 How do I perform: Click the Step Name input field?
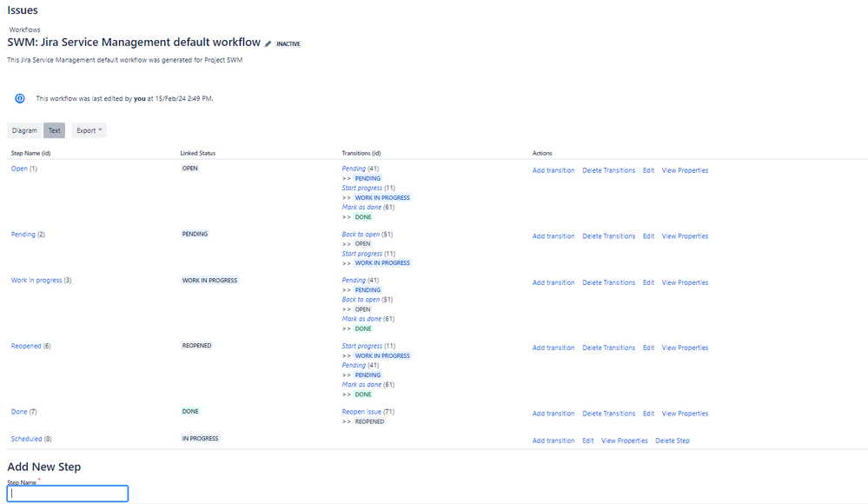click(x=68, y=494)
